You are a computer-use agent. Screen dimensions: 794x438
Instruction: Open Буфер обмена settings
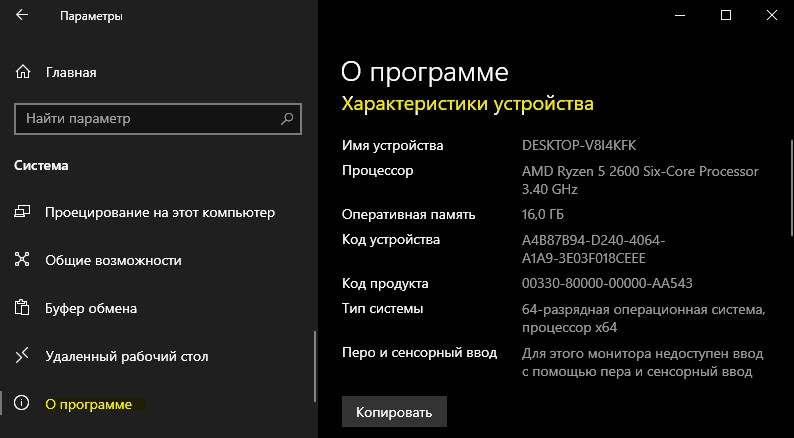point(91,308)
